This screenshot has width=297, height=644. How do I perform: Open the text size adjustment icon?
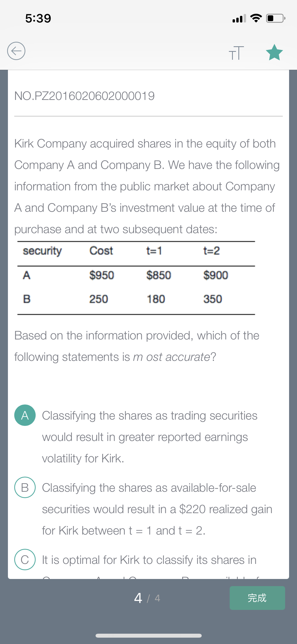[x=236, y=53]
